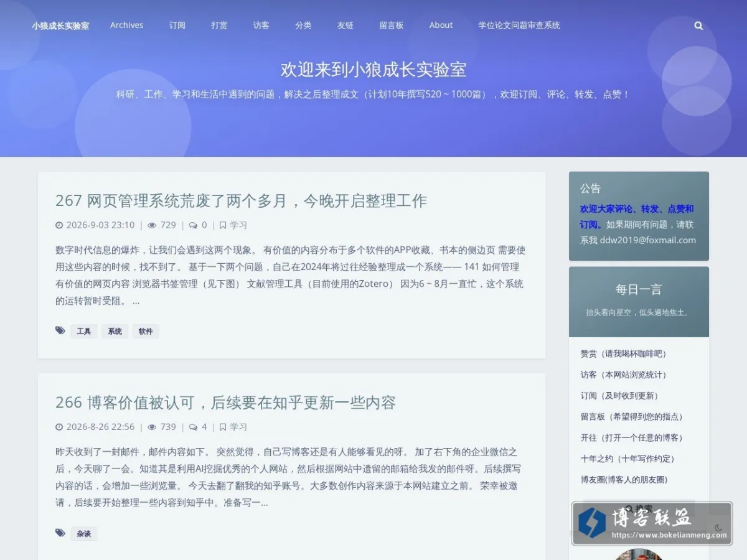Open sidebar link 赞赏（请我喝杯咖啡吧）

point(625,353)
